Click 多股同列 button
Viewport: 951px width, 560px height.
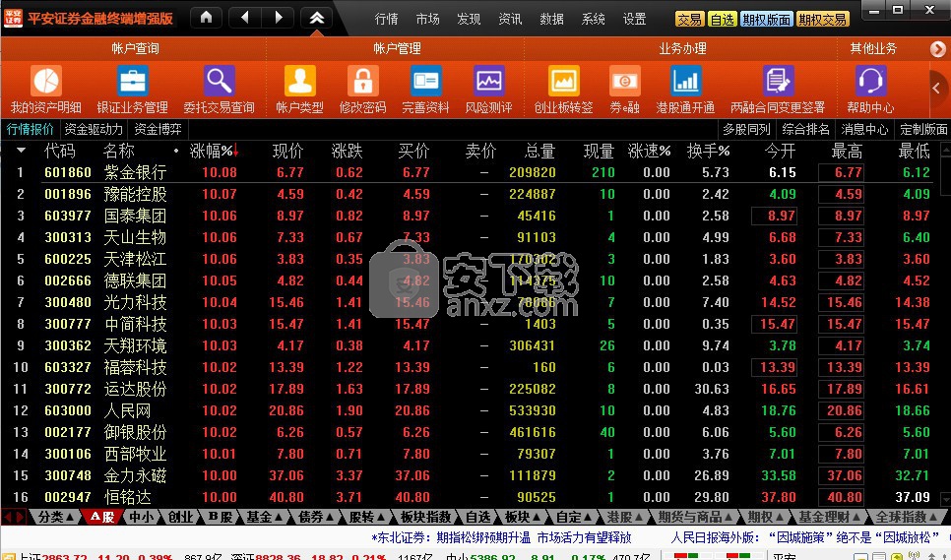(x=746, y=129)
